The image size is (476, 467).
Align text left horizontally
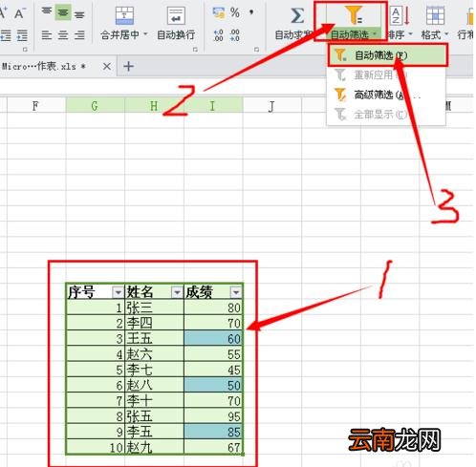tap(47, 35)
